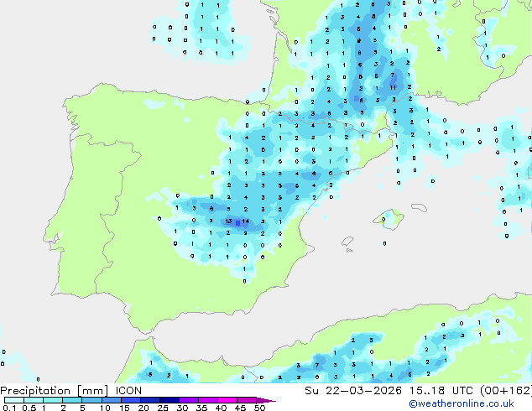Click the 20–25 mm legend color box
This screenshot has height=411, width=532.
coord(149,400)
